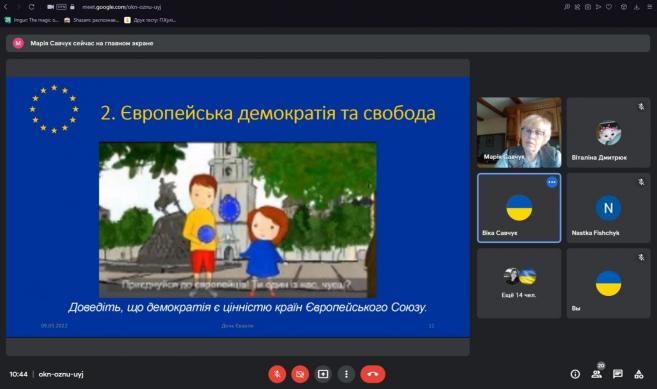Viewport: 657px width, 389px height.
Task: Open options on Віка Савчук tile
Action: (x=552, y=182)
